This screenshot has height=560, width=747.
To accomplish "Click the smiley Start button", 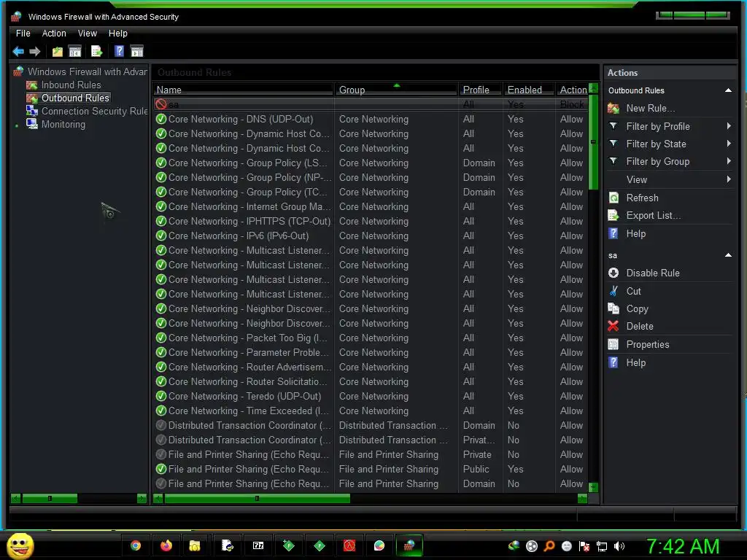I will [x=20, y=545].
